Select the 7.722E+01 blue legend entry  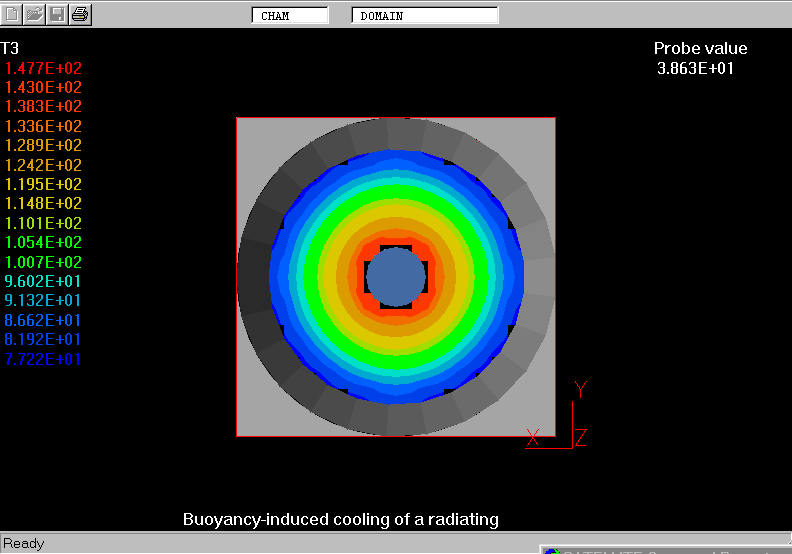pos(44,359)
